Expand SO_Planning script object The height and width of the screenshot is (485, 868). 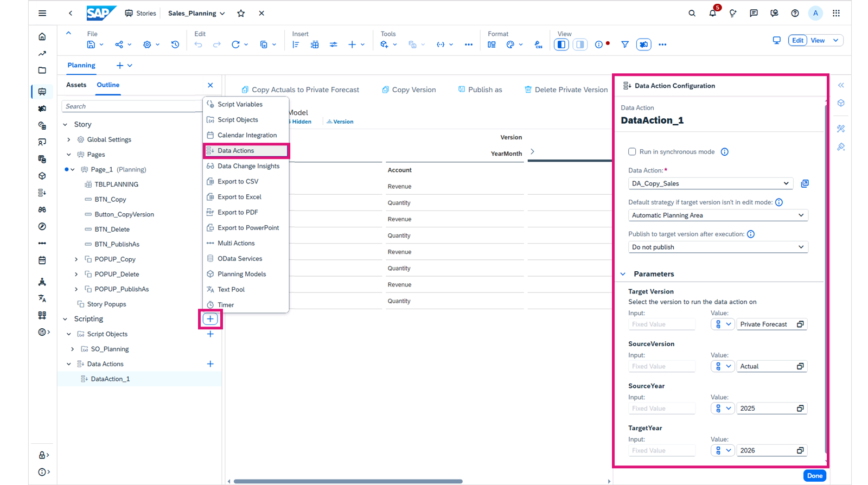[x=73, y=349]
